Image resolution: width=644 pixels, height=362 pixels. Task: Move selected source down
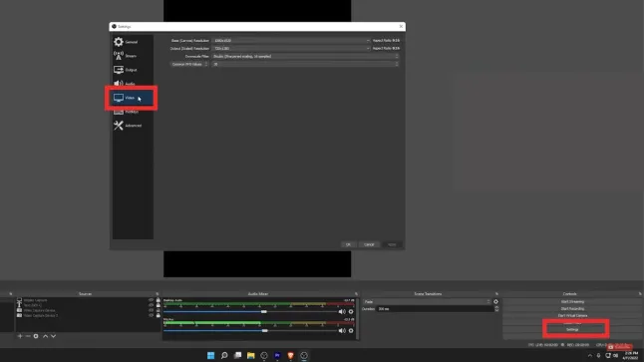[54, 336]
